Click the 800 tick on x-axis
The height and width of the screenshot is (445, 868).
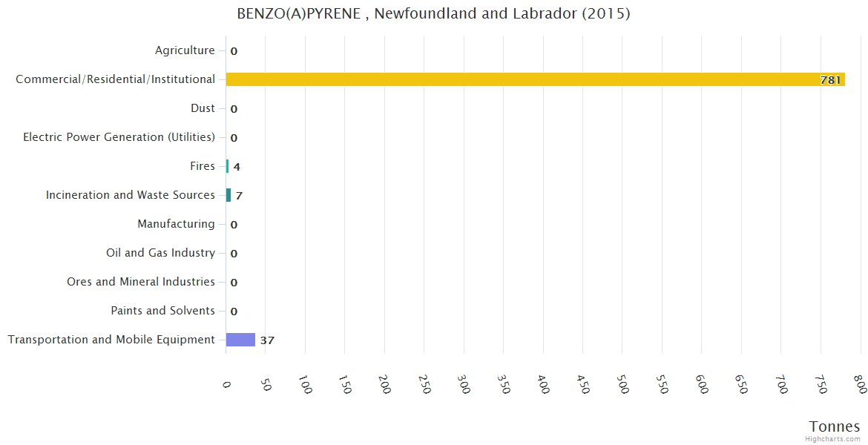[860, 385]
